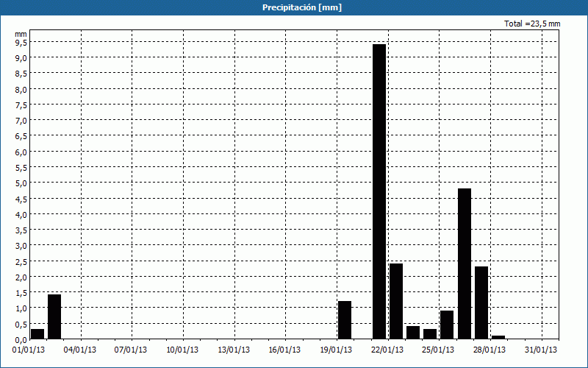Click the y-axis value 9,0

click(21, 58)
